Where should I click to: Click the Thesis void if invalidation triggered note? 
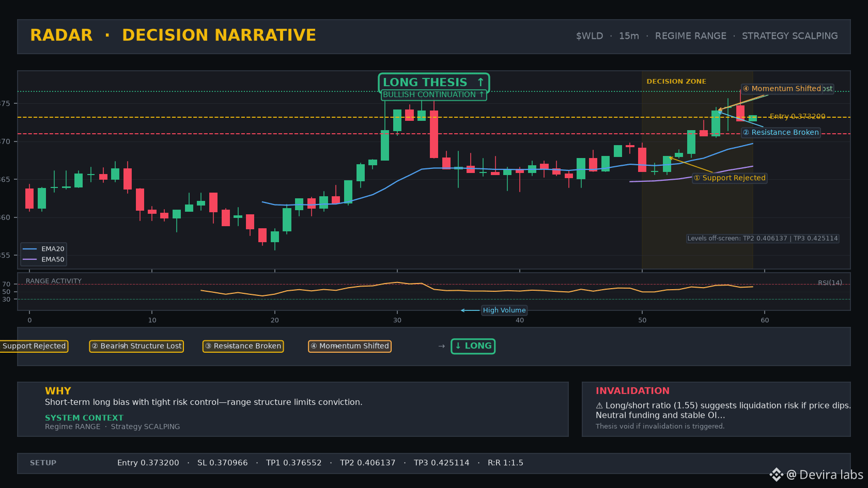[x=660, y=427]
